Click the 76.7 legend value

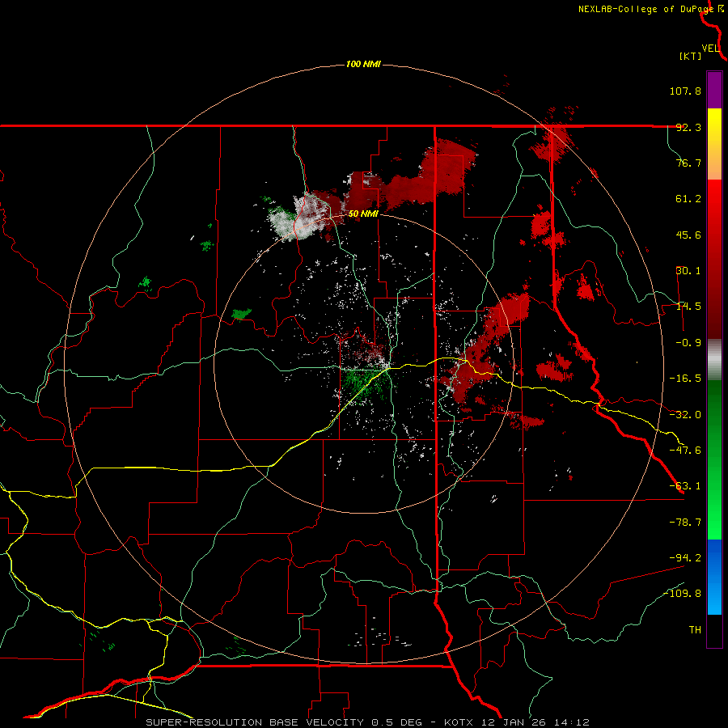coord(688,163)
